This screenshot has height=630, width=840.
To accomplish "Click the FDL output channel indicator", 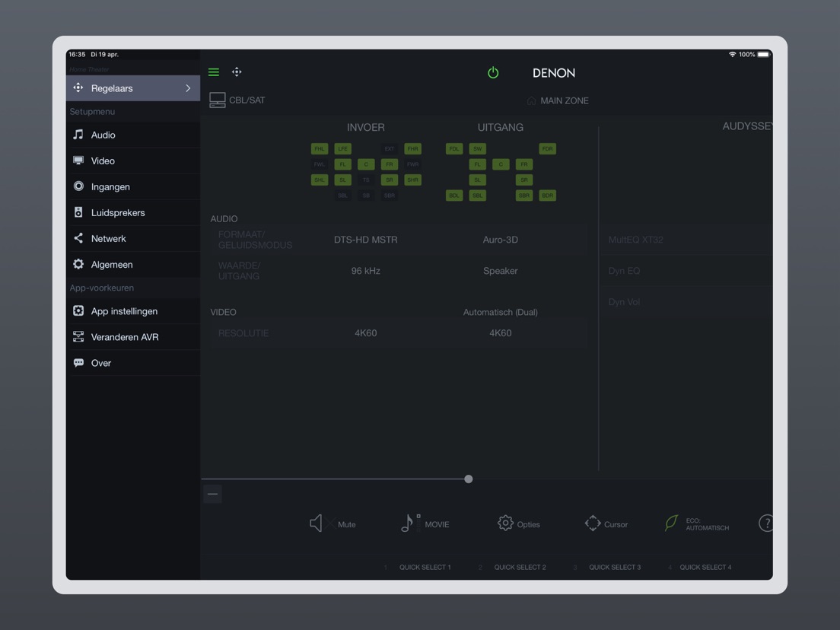I will 454,148.
